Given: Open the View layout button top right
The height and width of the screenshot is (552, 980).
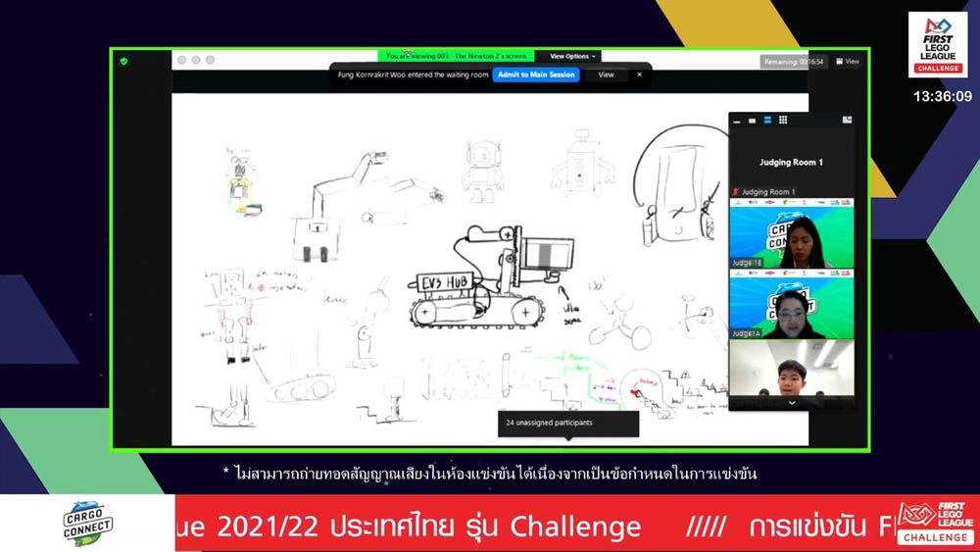Looking at the screenshot, I should pyautogui.click(x=847, y=61).
